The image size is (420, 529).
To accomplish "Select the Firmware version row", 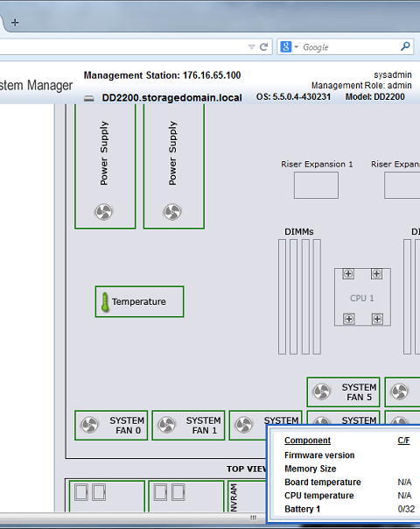I will point(351,455).
